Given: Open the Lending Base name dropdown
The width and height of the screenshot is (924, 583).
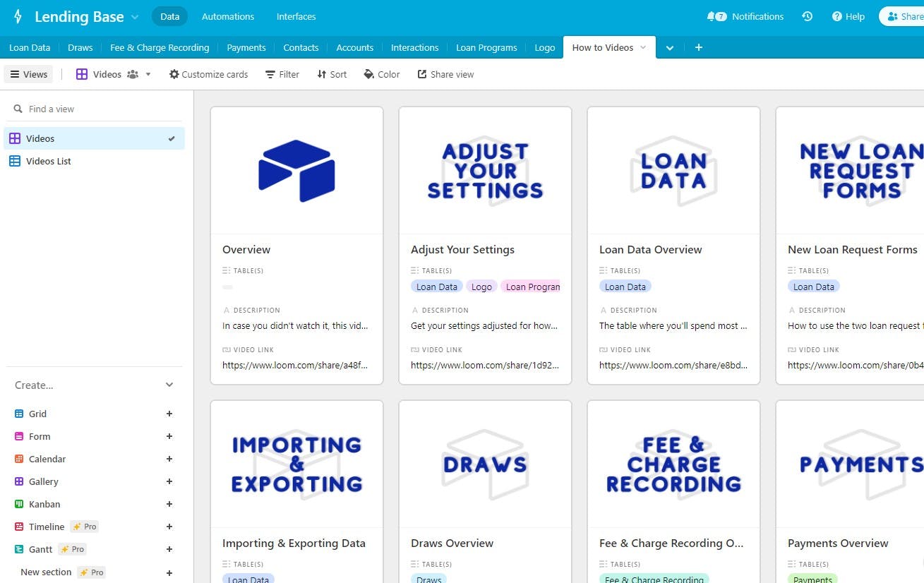Looking at the screenshot, I should [135, 17].
